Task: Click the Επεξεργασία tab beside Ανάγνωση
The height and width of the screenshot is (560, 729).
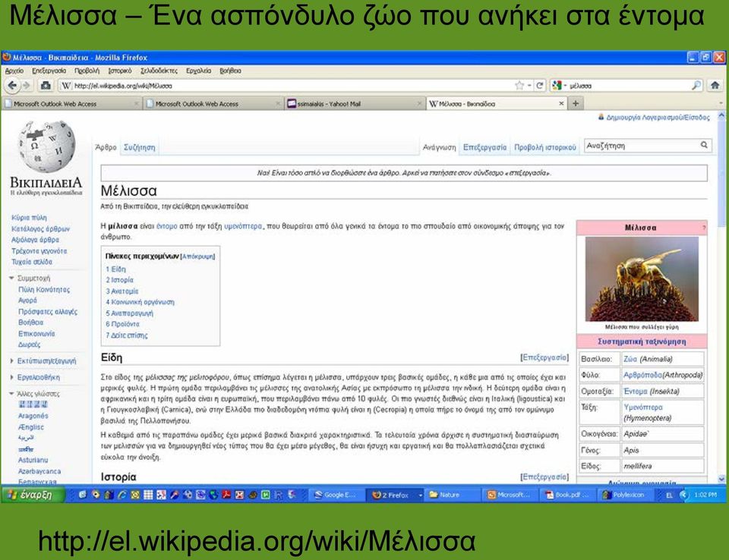Action: 484,147
